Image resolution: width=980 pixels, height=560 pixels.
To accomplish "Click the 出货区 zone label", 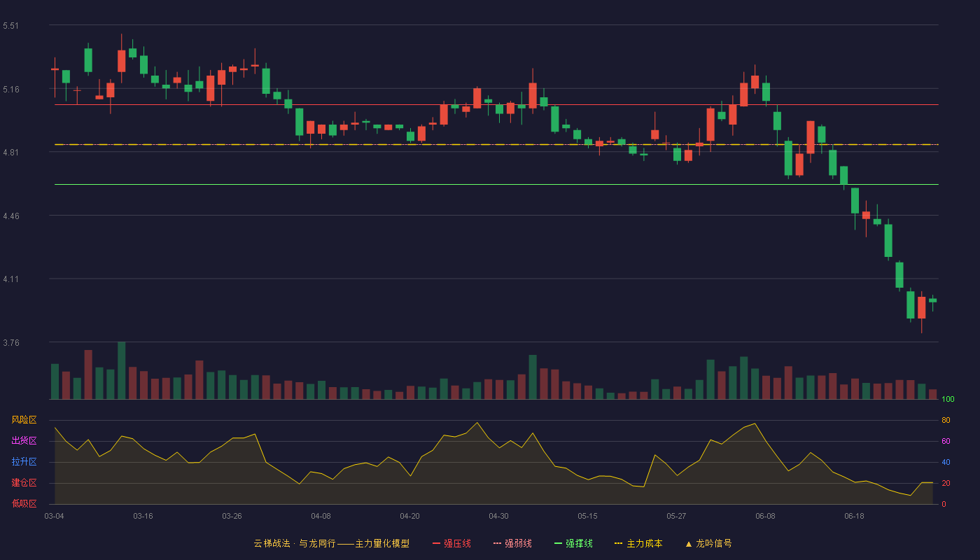I will tap(24, 441).
